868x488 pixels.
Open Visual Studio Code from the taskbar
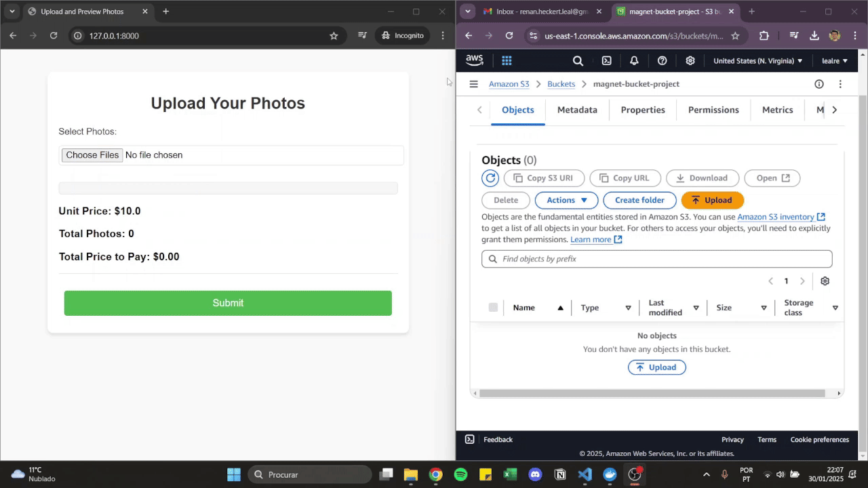(585, 474)
